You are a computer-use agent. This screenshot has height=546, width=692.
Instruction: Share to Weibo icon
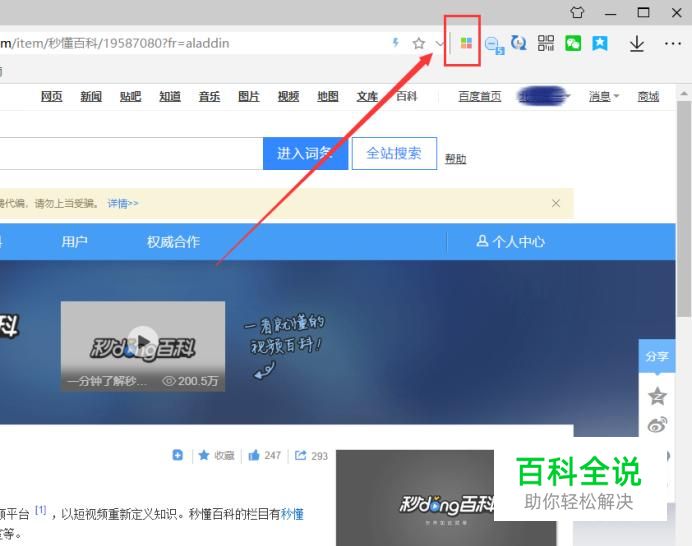coord(657,425)
